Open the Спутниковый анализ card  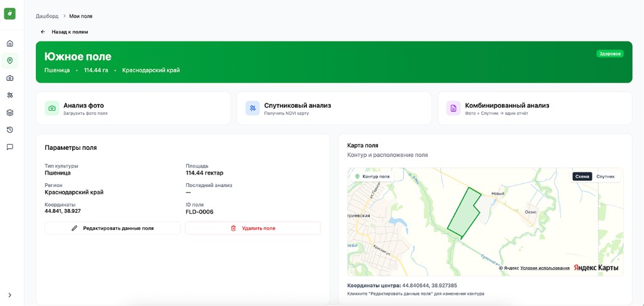coord(334,108)
